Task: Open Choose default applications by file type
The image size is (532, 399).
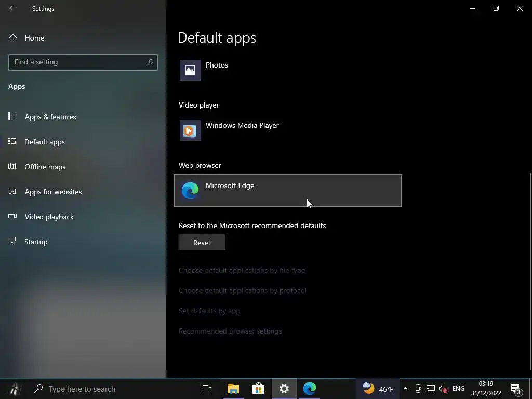Action: pyautogui.click(x=242, y=270)
